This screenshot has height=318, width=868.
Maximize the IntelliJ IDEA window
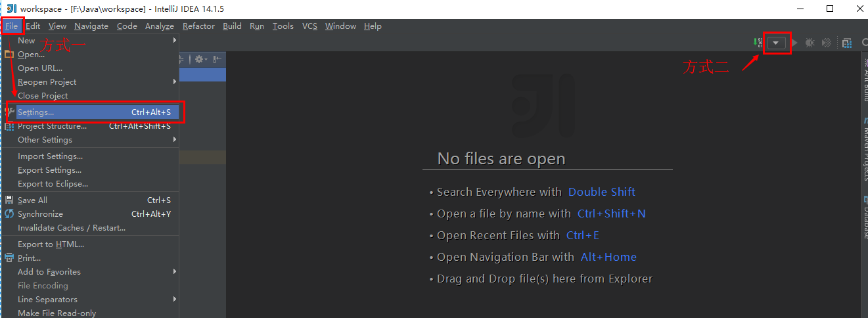coord(830,9)
